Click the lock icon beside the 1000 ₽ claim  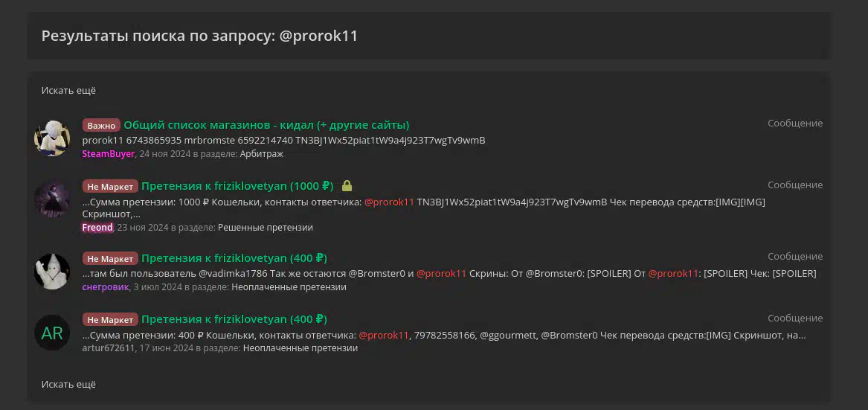coord(347,185)
